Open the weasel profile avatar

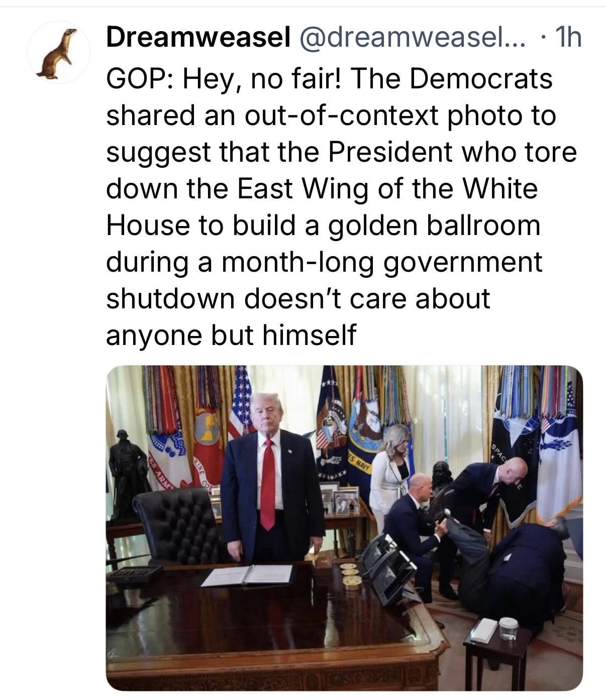point(58,52)
